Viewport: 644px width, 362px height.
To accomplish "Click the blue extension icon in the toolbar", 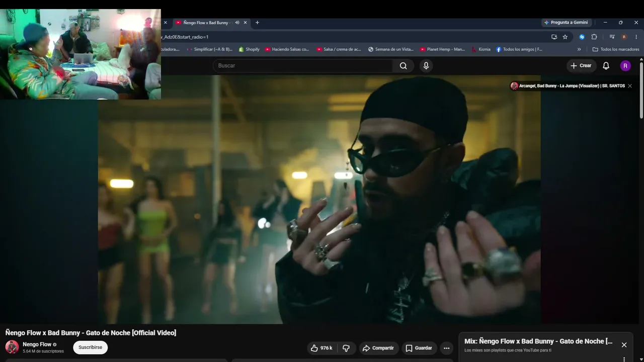I will (x=582, y=37).
